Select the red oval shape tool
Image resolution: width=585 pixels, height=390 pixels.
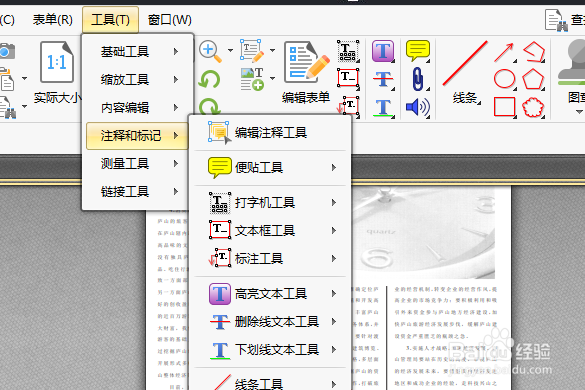tap(504, 79)
